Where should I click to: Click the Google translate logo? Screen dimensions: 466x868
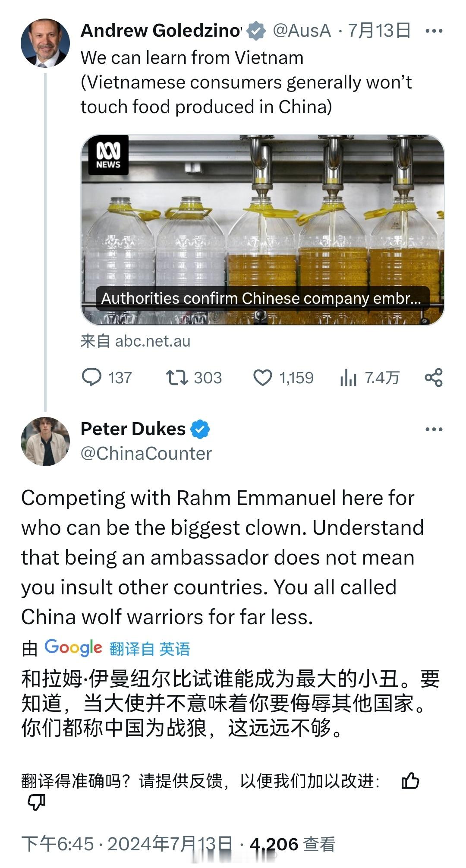pos(73,647)
